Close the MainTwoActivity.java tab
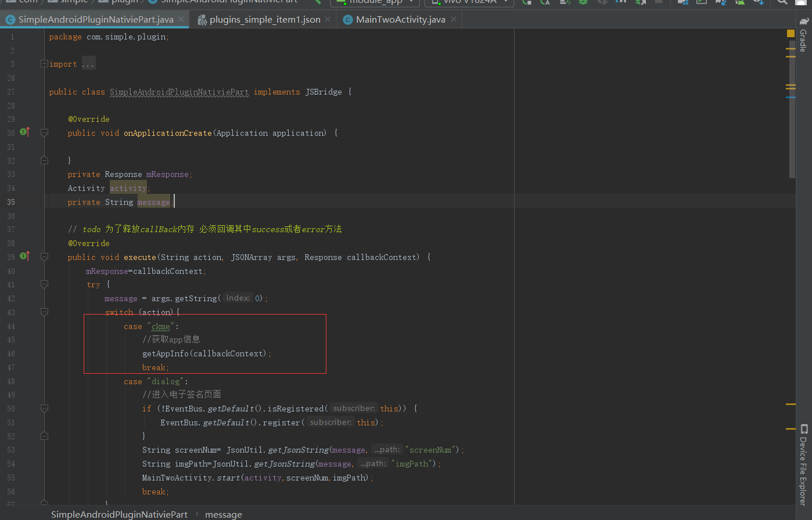The height and width of the screenshot is (520, 812). (x=454, y=19)
